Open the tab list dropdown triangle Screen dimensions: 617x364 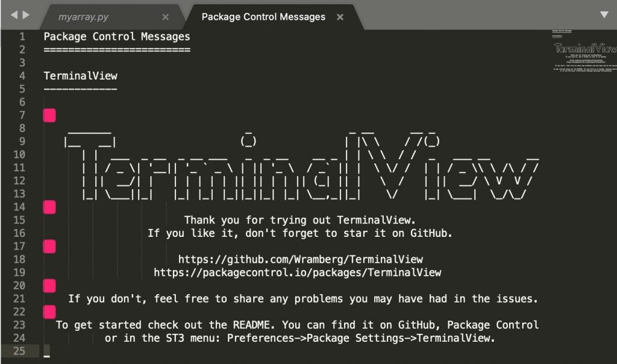pyautogui.click(x=604, y=15)
